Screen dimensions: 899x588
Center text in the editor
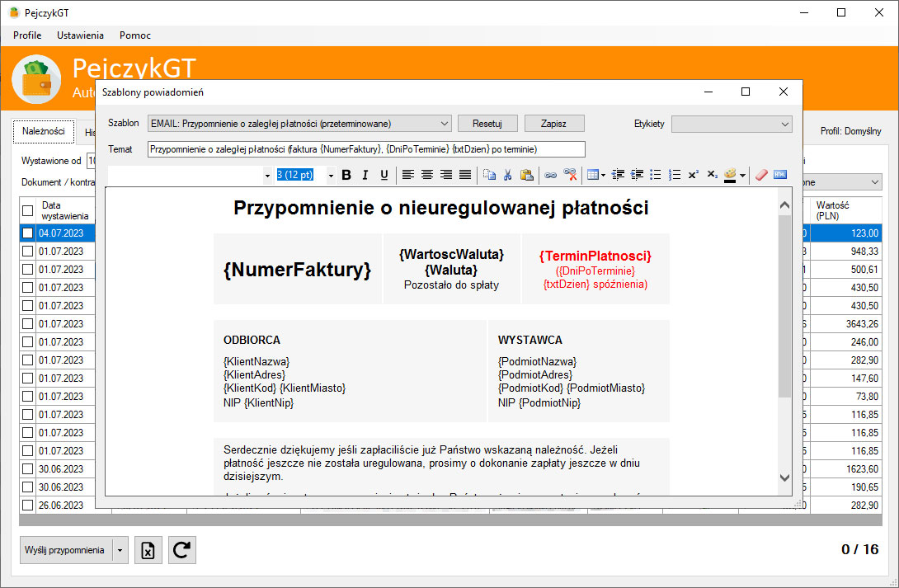click(426, 175)
